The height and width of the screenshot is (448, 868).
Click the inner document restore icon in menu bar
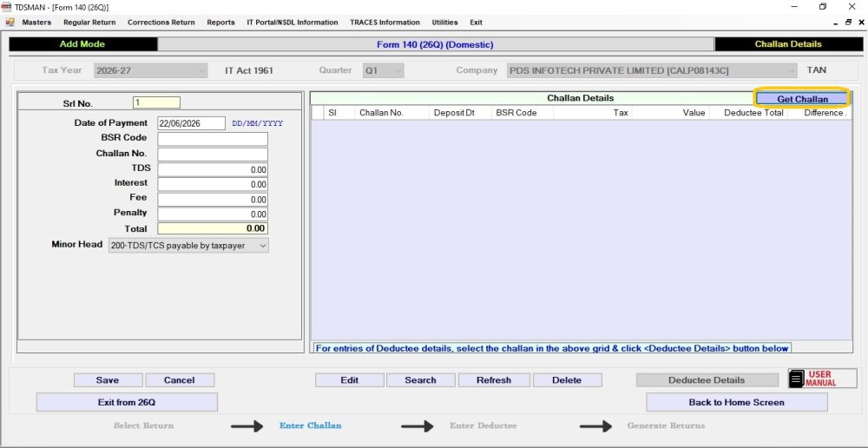pyautogui.click(x=848, y=23)
